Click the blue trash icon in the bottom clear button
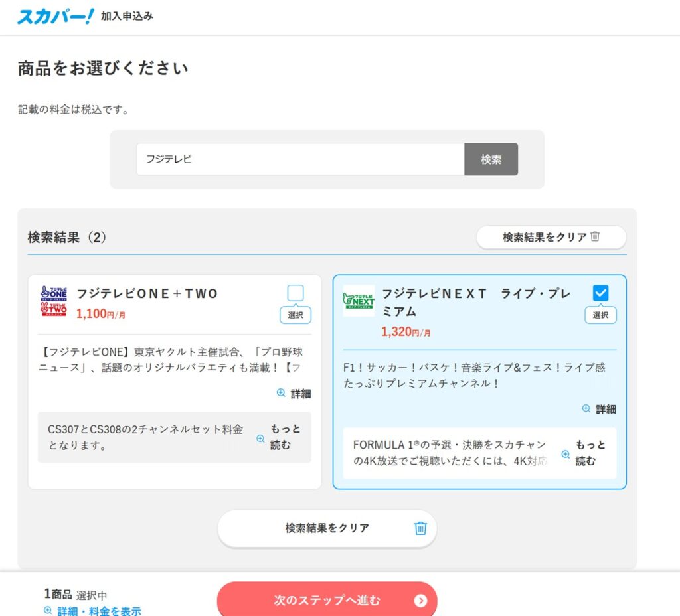Image resolution: width=680 pixels, height=616 pixels. (420, 528)
